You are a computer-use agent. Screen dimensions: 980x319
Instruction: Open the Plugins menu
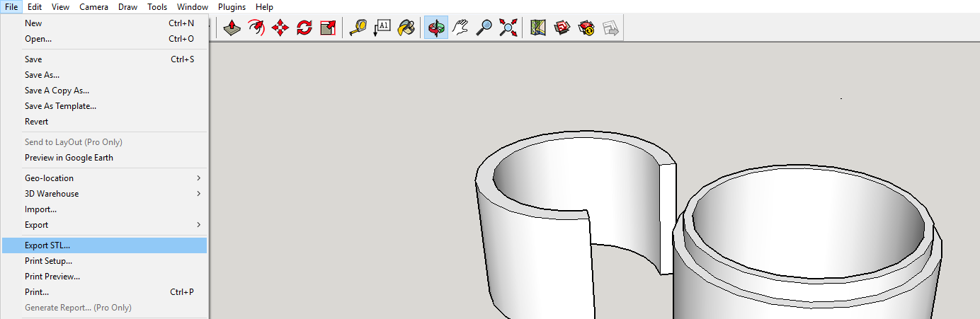[x=232, y=6]
